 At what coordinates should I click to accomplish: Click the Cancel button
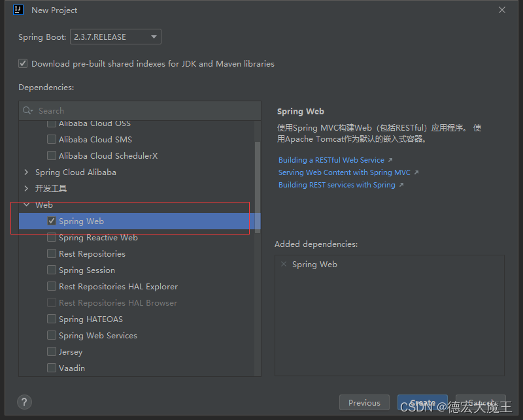(x=481, y=402)
